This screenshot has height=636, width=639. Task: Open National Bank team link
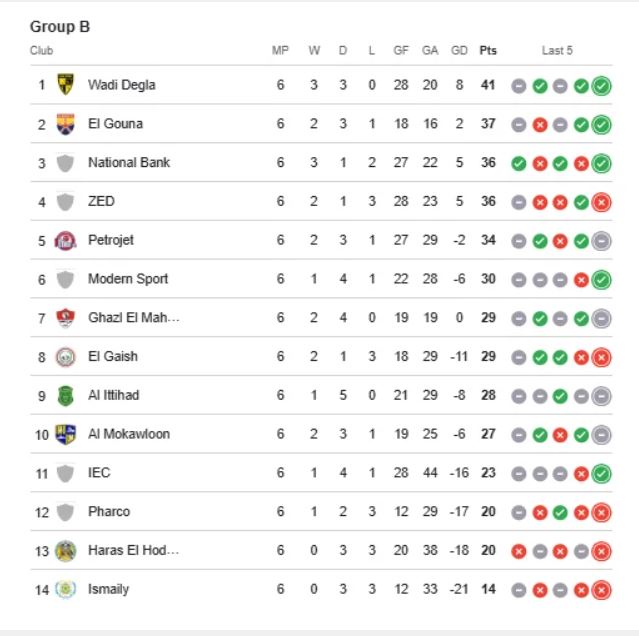click(x=129, y=163)
